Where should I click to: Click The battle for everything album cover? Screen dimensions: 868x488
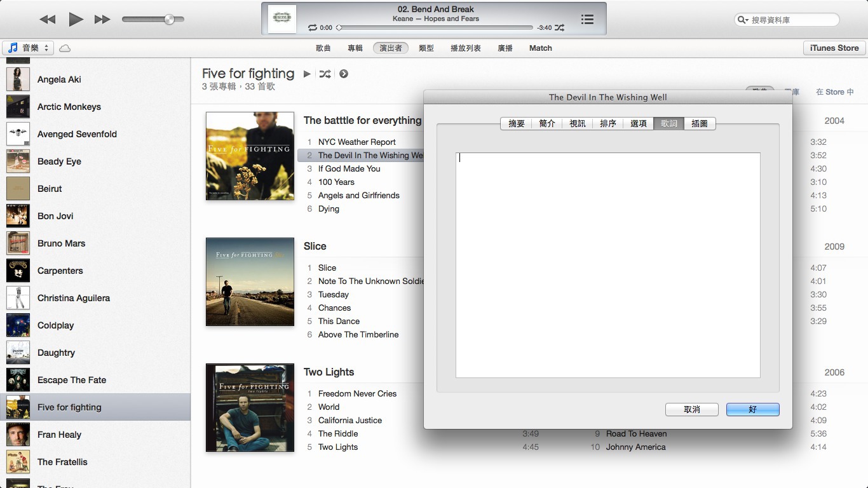tap(250, 156)
